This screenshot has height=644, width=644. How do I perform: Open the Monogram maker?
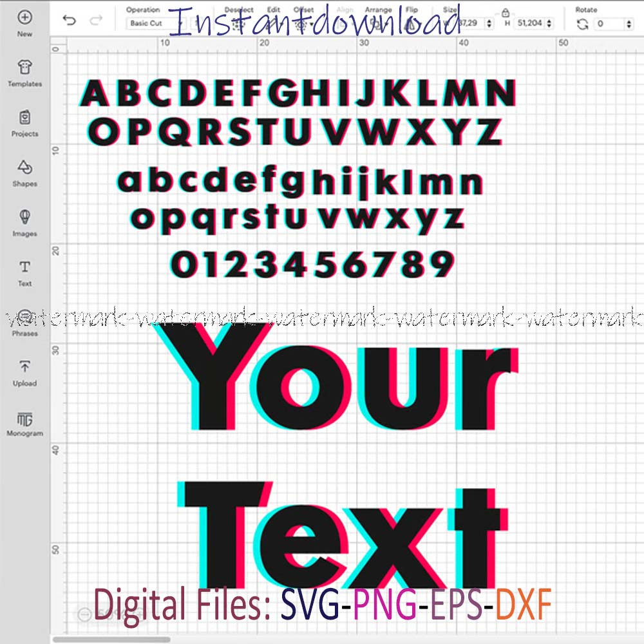tap(24, 419)
